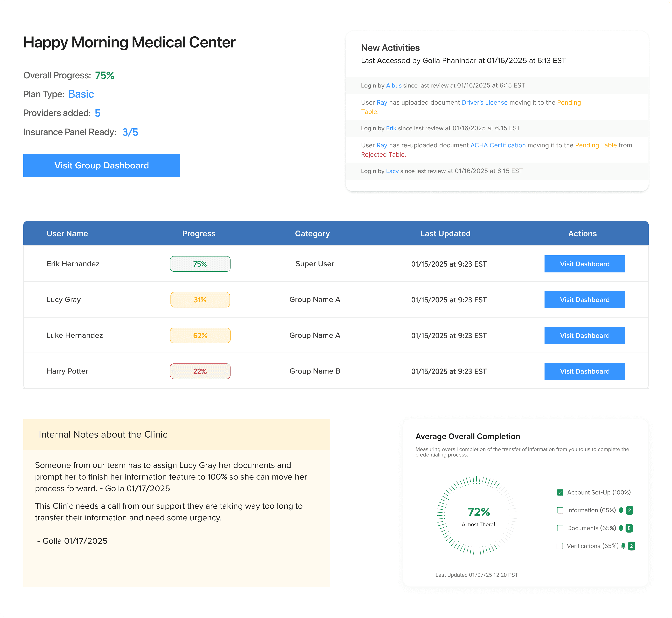Click Lucy Gray's 31% progress badge

(x=200, y=299)
